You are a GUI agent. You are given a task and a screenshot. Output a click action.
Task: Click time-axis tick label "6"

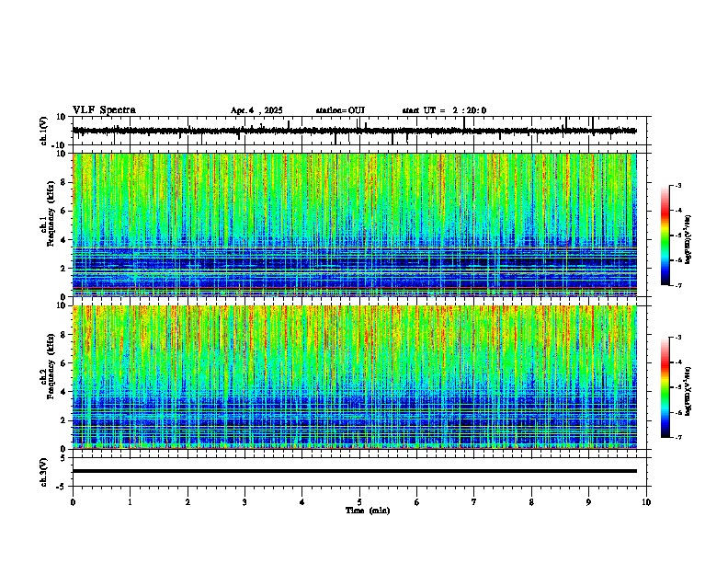[x=417, y=502]
